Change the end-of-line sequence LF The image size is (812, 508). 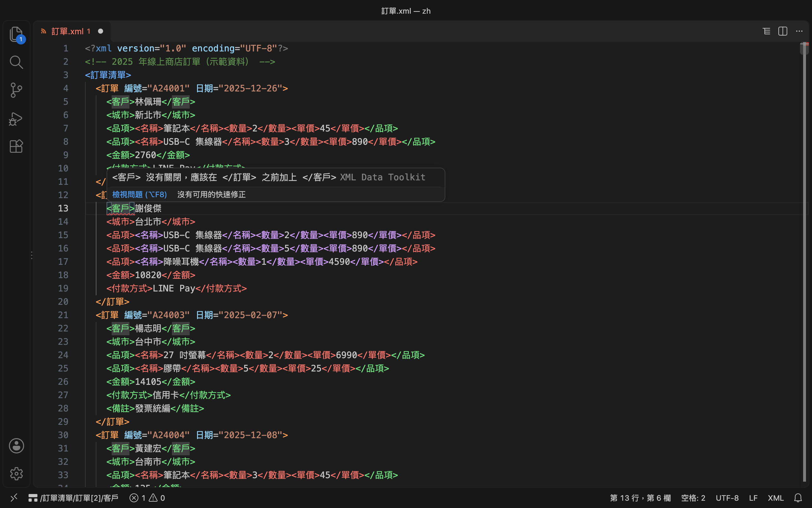pyautogui.click(x=753, y=498)
